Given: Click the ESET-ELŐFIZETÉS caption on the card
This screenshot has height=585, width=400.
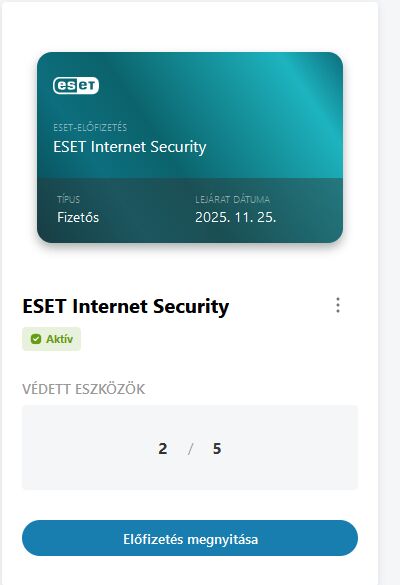Looking at the screenshot, I should pyautogui.click(x=90, y=128).
